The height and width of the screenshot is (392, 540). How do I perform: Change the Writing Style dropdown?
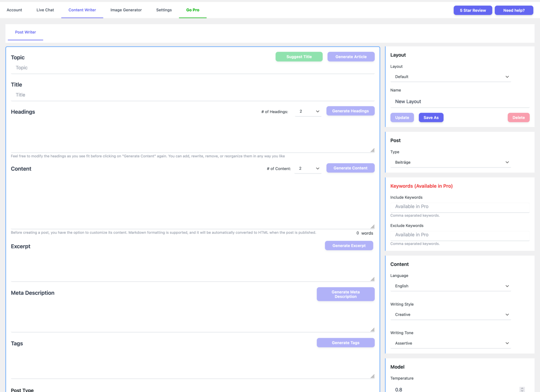click(x=450, y=315)
